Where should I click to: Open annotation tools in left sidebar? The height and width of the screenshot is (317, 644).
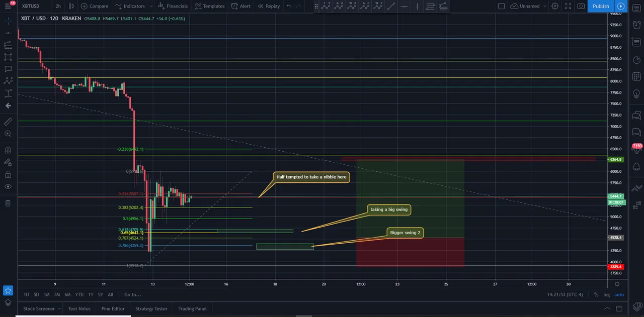click(8, 69)
